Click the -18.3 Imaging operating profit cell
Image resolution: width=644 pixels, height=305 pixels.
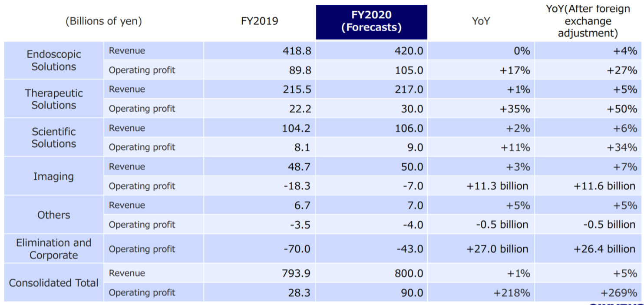click(260, 186)
